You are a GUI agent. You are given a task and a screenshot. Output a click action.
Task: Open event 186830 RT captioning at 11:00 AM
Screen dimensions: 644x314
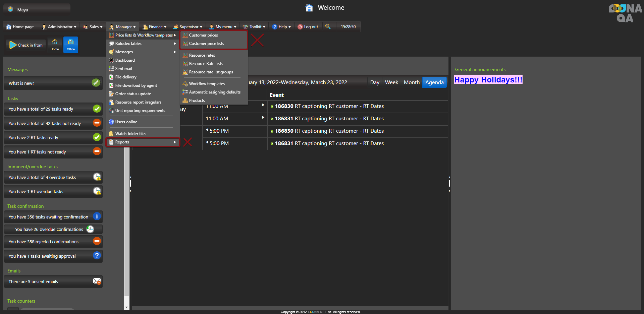pos(329,106)
